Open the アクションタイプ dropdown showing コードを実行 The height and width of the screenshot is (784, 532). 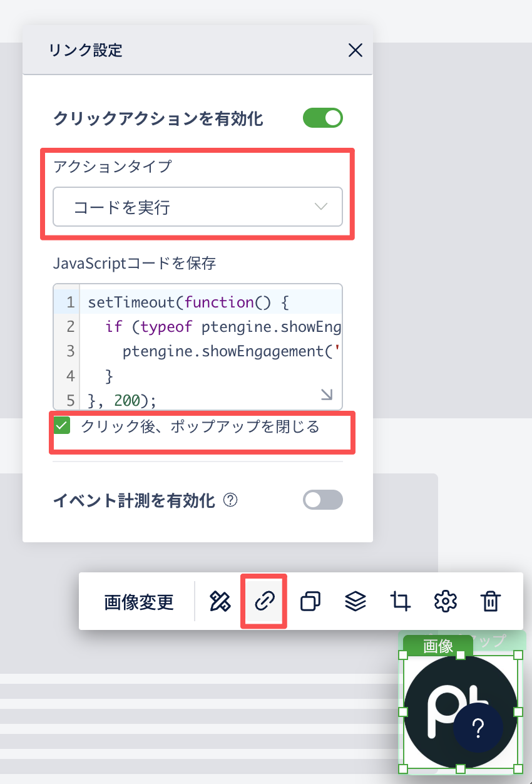click(x=198, y=207)
